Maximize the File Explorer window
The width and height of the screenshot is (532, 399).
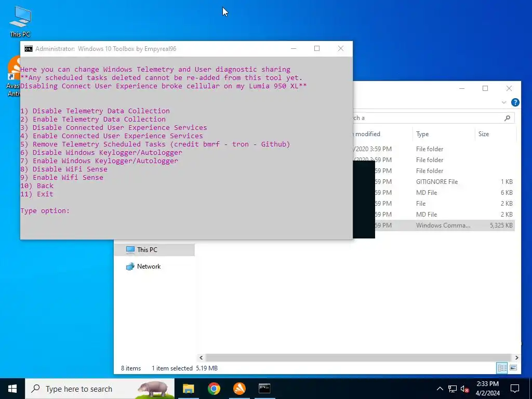coord(485,88)
